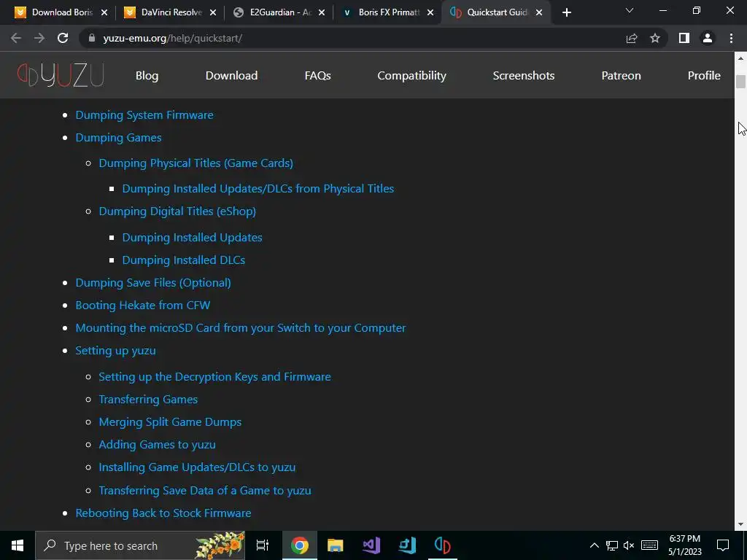Open the side panel icon in Chrome toolbar
Viewport: 747px width, 560px height.
(x=684, y=38)
